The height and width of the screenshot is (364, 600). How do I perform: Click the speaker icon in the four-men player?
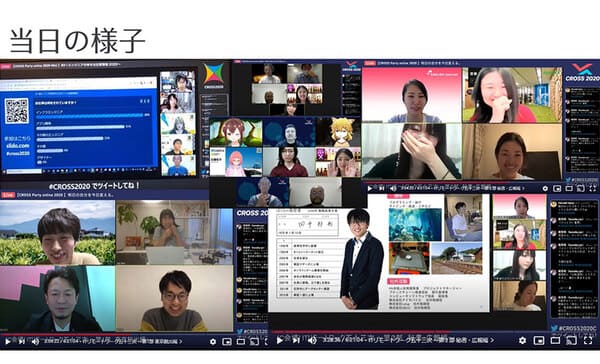coord(35,341)
